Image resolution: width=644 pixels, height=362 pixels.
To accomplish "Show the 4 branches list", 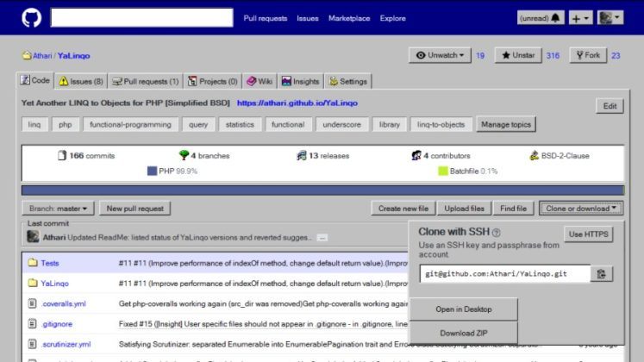I will tap(203, 156).
